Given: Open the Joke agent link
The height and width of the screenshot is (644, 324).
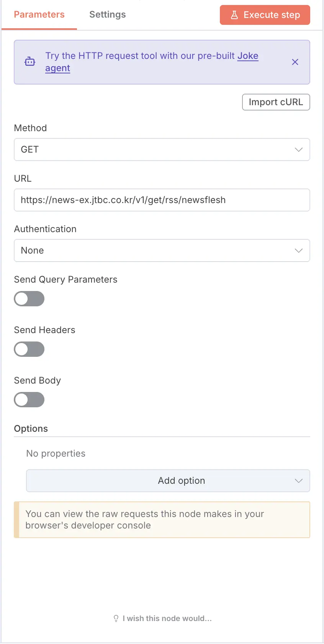Looking at the screenshot, I should tap(248, 56).
